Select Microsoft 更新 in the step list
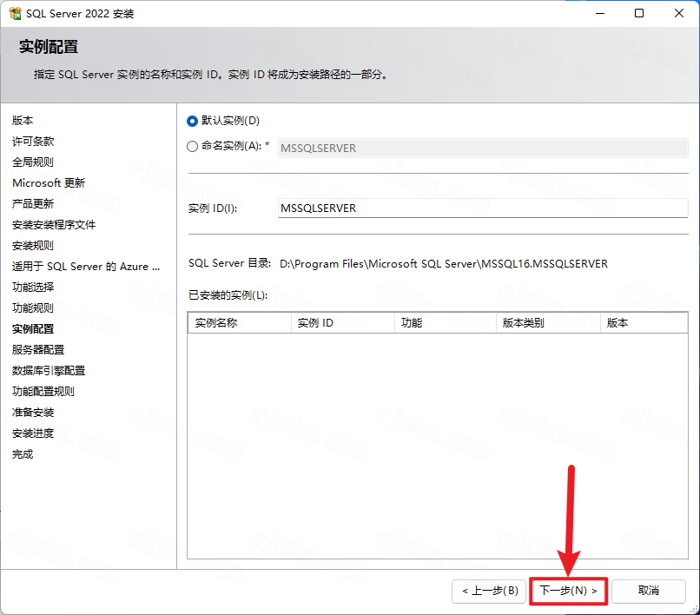This screenshot has height=615, width=700. click(x=49, y=182)
